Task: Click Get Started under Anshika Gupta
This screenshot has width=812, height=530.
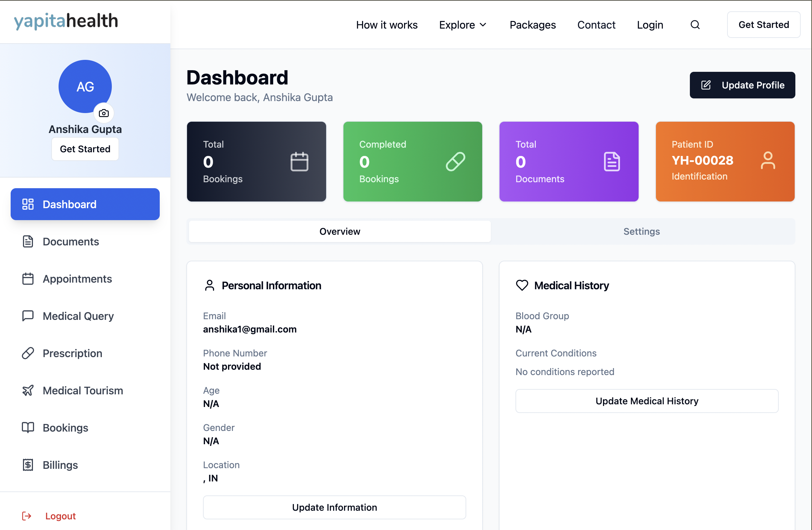Action: tap(85, 149)
